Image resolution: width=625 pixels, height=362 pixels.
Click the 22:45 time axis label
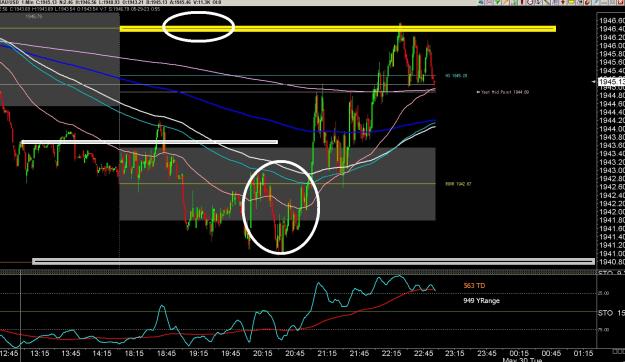tap(423, 353)
